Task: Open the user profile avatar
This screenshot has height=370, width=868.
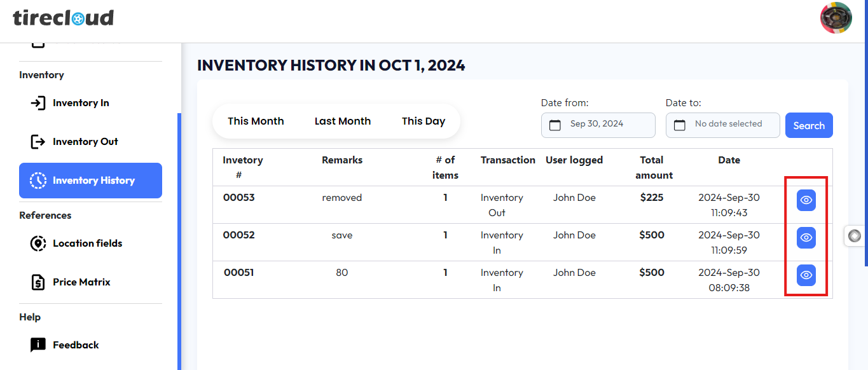Action: coord(836,18)
